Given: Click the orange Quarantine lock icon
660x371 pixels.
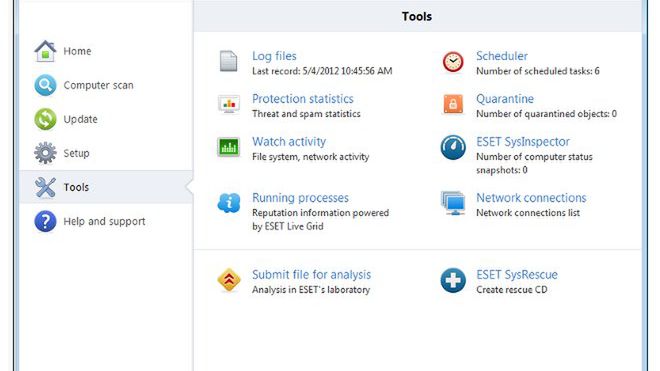Looking at the screenshot, I should pyautogui.click(x=453, y=104).
